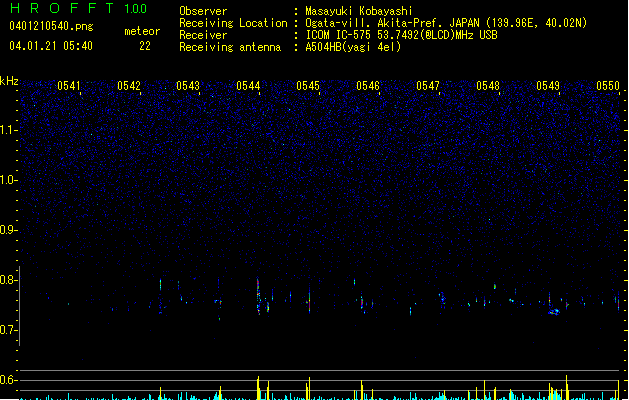Click the meteor label
The width and height of the screenshot is (629, 400).
142,31
